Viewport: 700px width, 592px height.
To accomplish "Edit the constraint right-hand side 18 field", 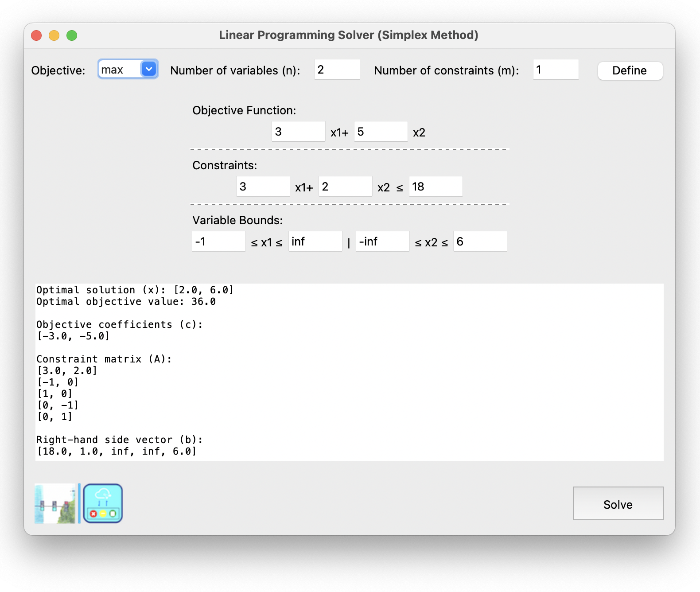I will [436, 187].
